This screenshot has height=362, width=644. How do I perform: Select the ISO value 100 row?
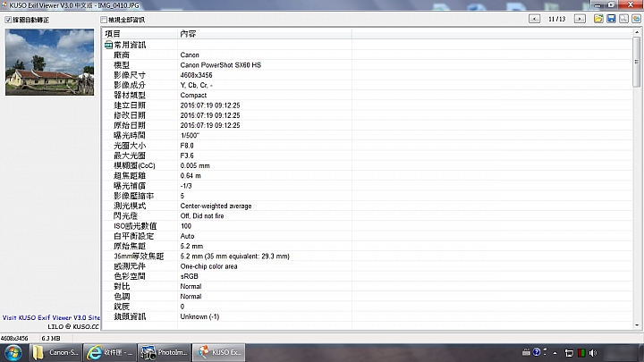(368, 226)
